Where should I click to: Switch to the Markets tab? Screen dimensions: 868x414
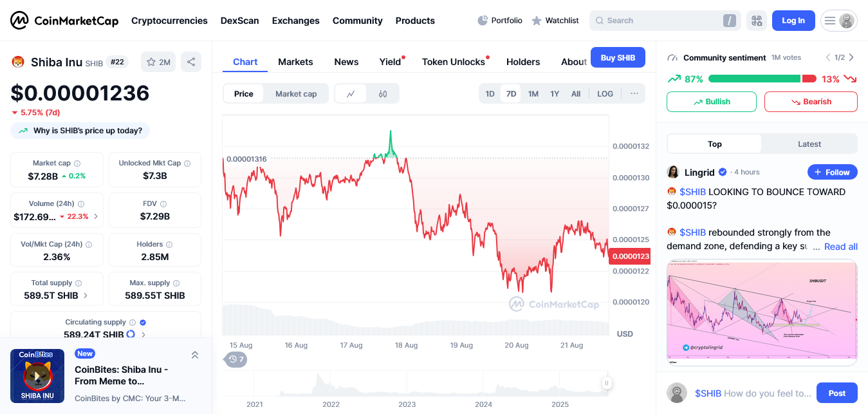coord(295,62)
